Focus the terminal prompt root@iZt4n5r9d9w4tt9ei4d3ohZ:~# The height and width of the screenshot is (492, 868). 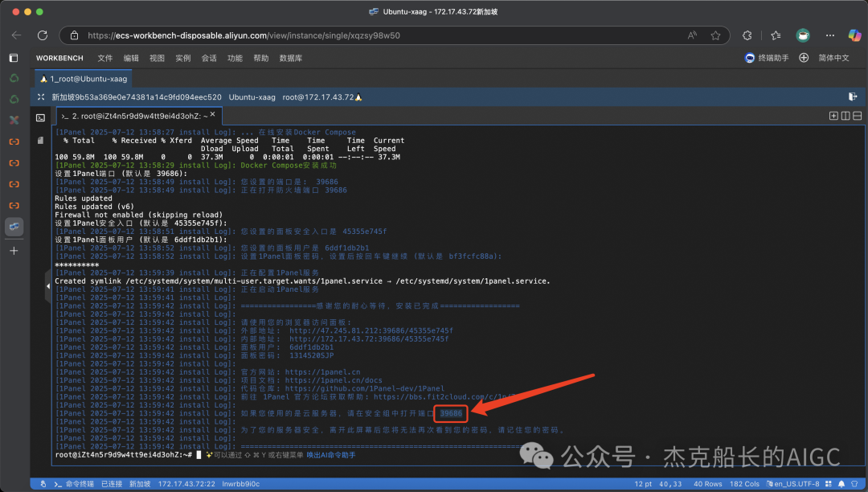(x=124, y=455)
